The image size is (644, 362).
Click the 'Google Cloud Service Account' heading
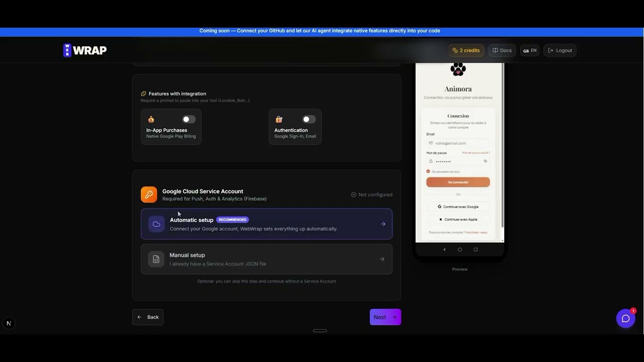click(203, 192)
